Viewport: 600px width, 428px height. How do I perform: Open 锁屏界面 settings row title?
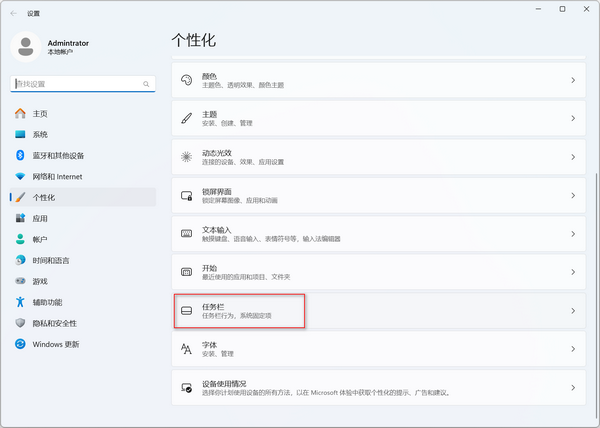(x=217, y=192)
